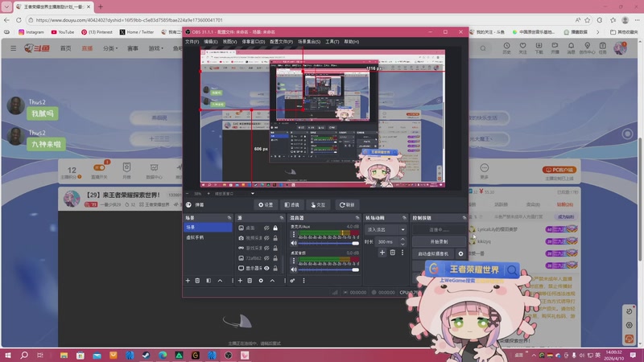Open virtual camera settings gear

click(460, 253)
